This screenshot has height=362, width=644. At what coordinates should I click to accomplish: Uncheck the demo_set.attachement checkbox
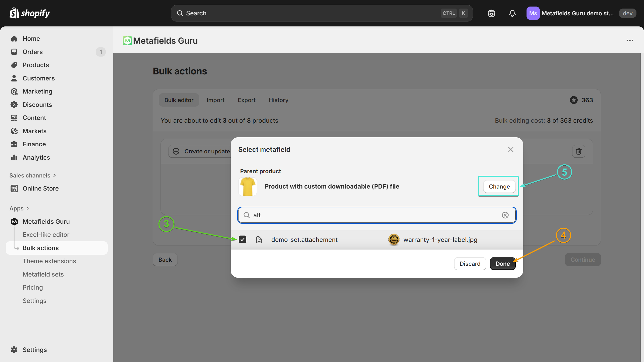point(243,240)
